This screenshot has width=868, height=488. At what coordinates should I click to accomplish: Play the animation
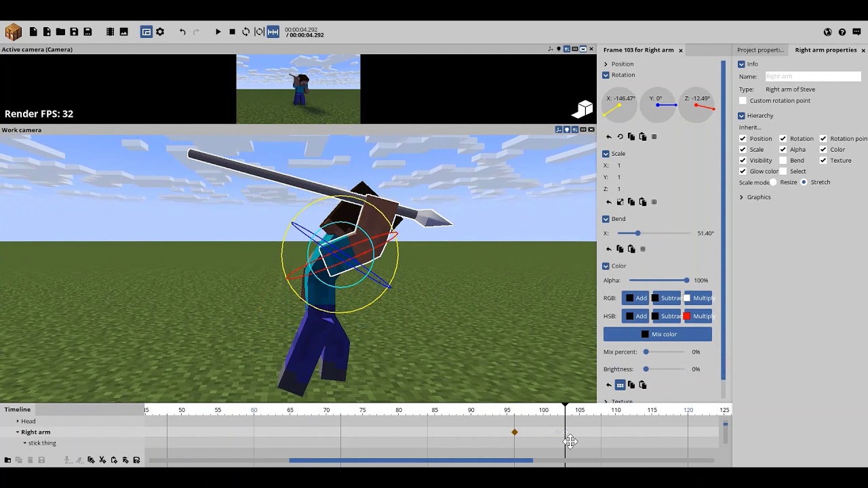218,32
